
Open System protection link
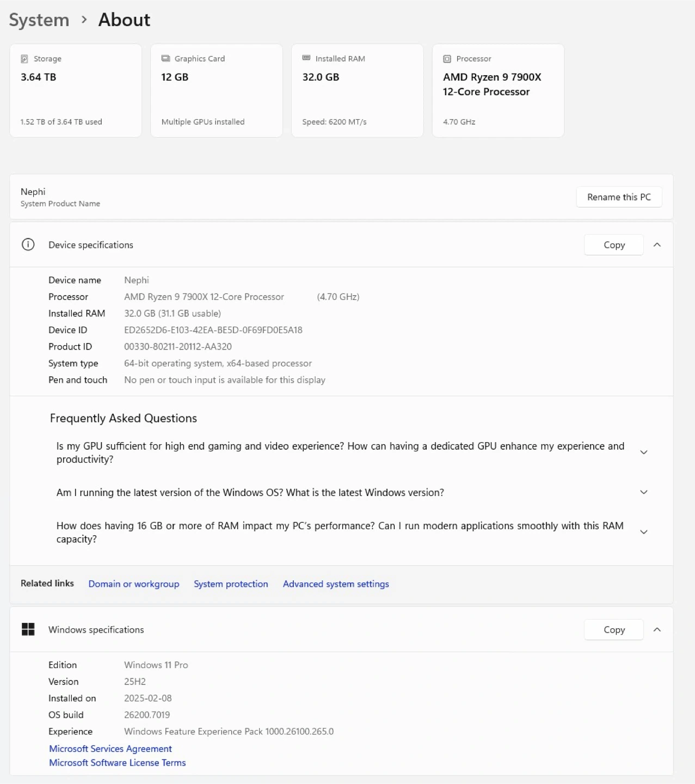[x=231, y=584]
